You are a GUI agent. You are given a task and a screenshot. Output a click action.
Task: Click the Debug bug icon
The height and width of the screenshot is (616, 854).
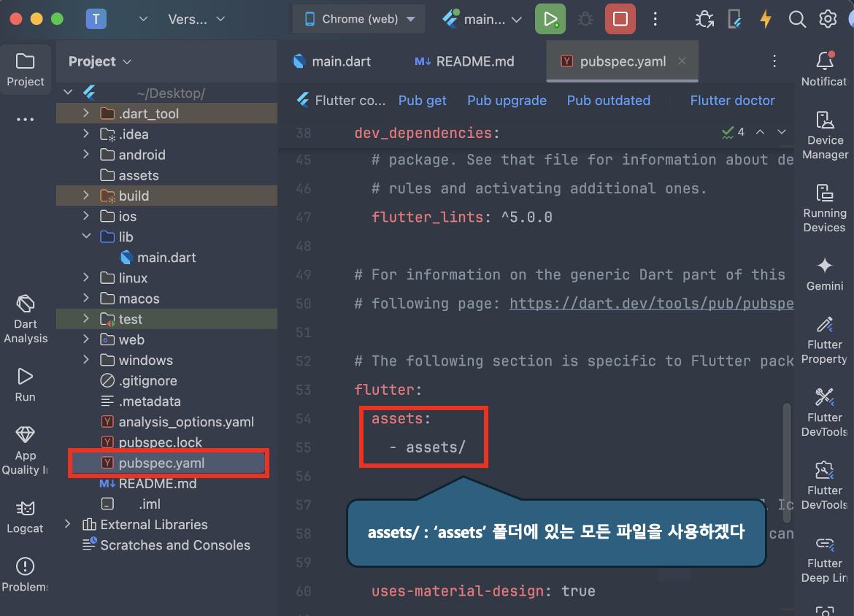click(x=585, y=19)
